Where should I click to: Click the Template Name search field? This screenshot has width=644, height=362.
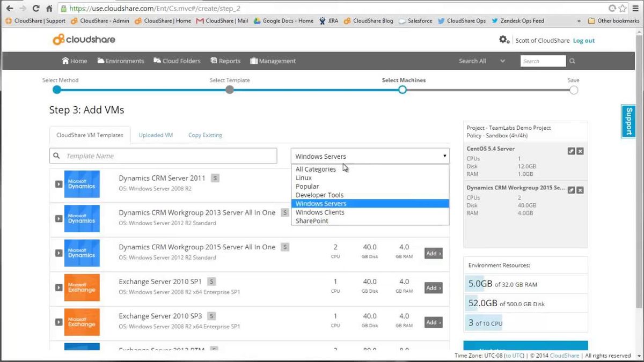(x=163, y=156)
